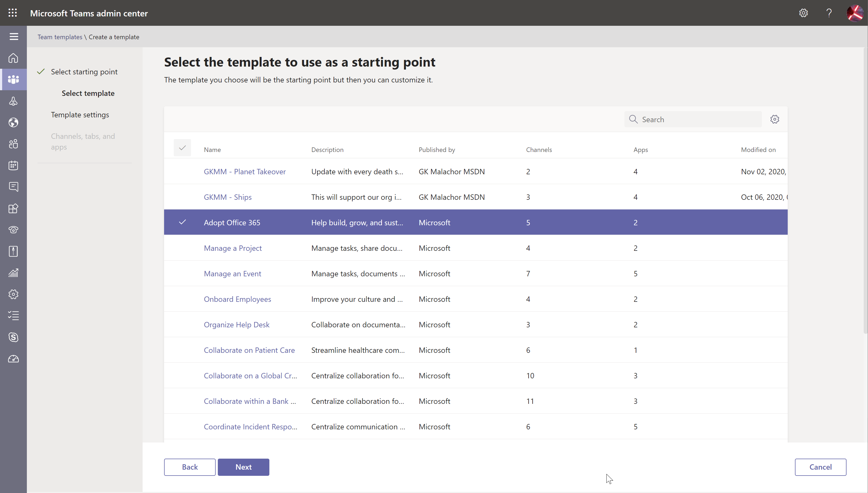Open Collaborate on Patient Care template
Screen dimensions: 868x493
pos(249,350)
